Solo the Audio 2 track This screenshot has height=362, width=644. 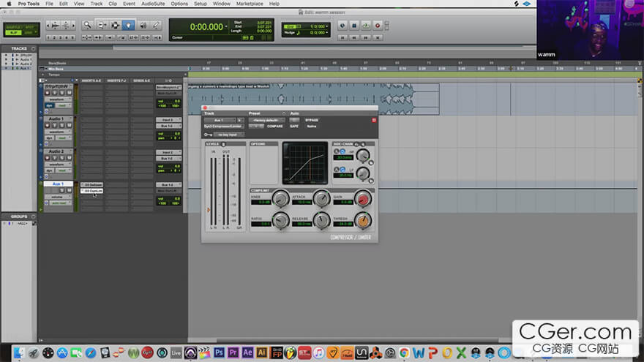(61, 158)
